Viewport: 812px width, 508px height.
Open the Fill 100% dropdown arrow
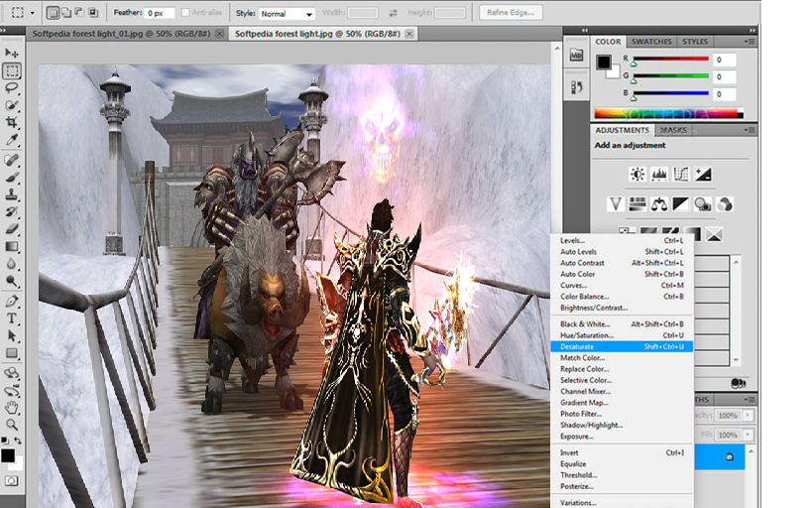coord(748,435)
